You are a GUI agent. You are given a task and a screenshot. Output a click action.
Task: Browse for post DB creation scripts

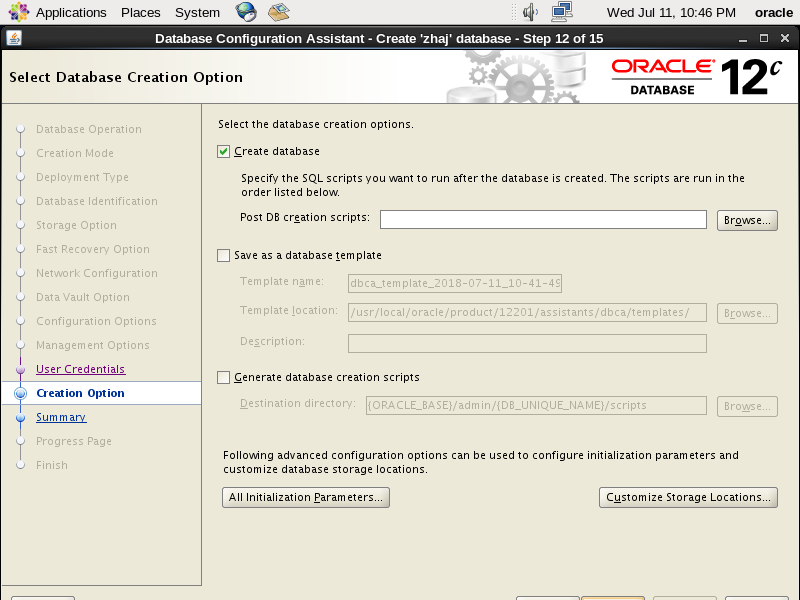click(747, 220)
